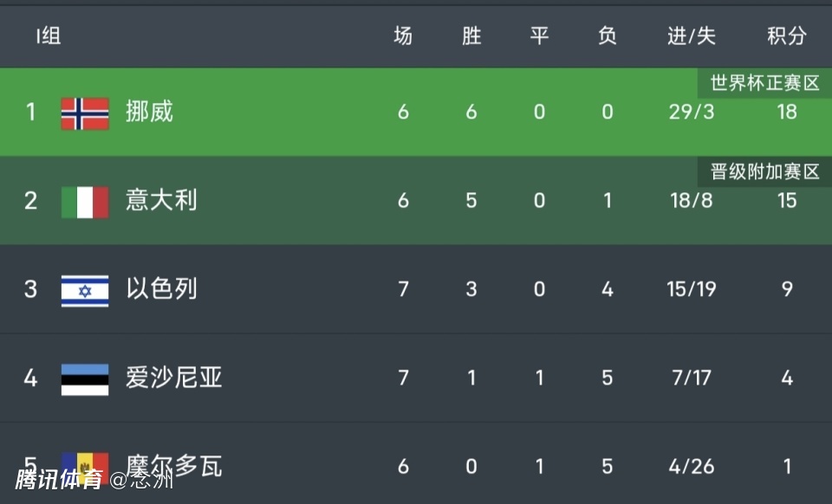Viewport: 832px width, 504px height.
Task: Click the 胜 column header
Action: (x=471, y=36)
